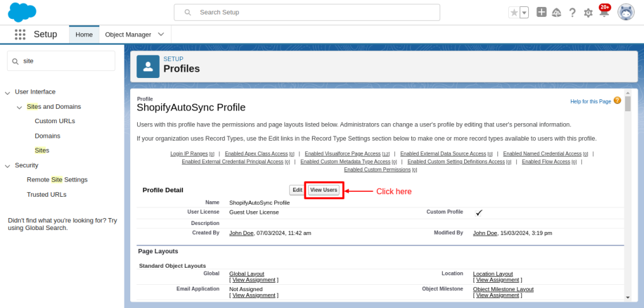
Task: Click the 'Page Layouts' section heading
Action: (x=158, y=251)
